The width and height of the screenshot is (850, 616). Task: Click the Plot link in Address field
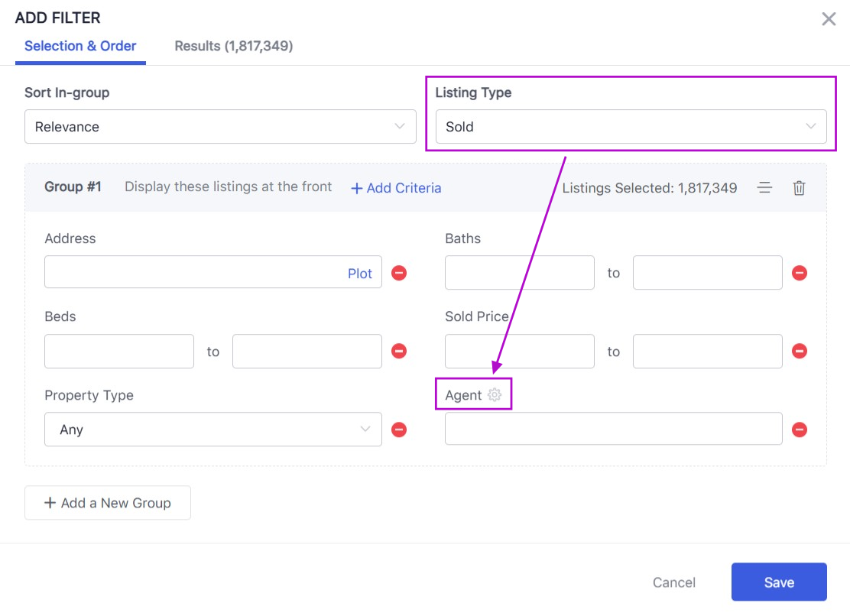click(360, 274)
